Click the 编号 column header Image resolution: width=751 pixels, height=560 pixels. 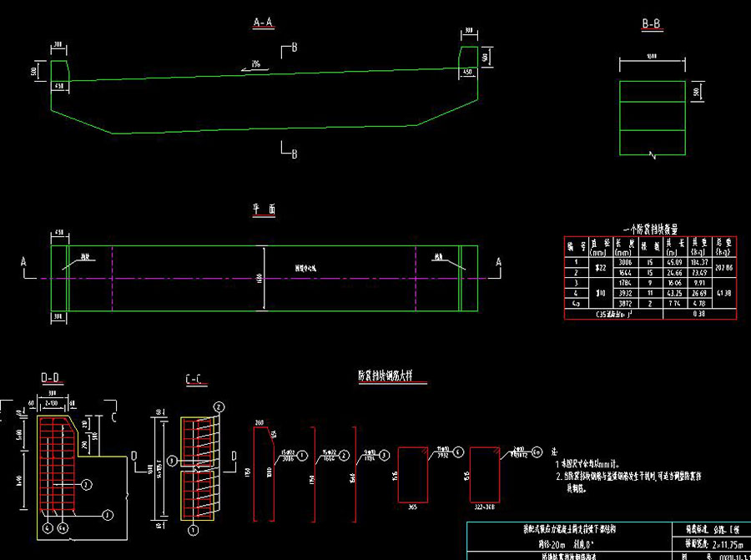click(x=577, y=247)
